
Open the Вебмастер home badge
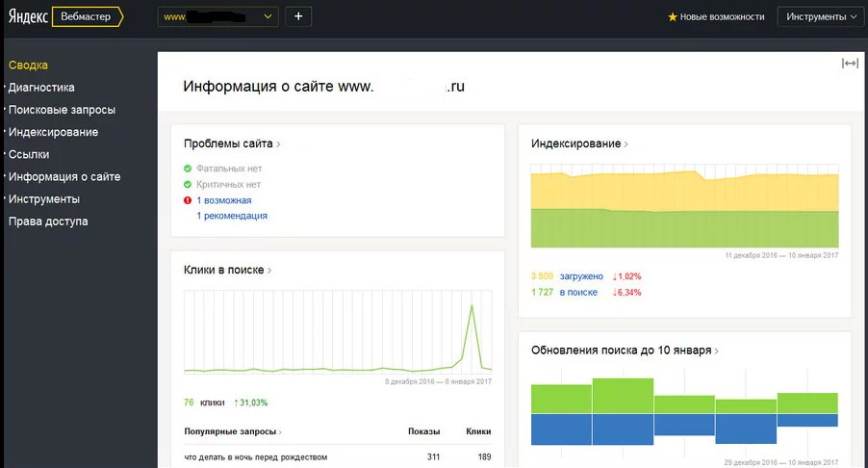click(87, 16)
